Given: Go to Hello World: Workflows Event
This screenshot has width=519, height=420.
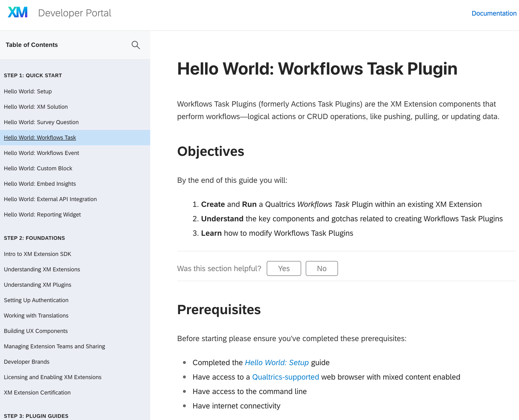Looking at the screenshot, I should point(41,153).
